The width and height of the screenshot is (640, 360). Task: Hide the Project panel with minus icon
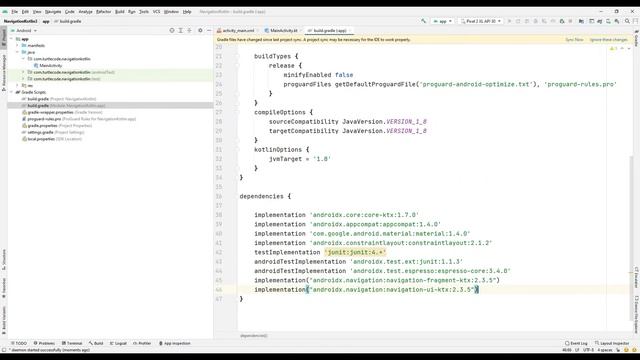pyautogui.click(x=209, y=31)
